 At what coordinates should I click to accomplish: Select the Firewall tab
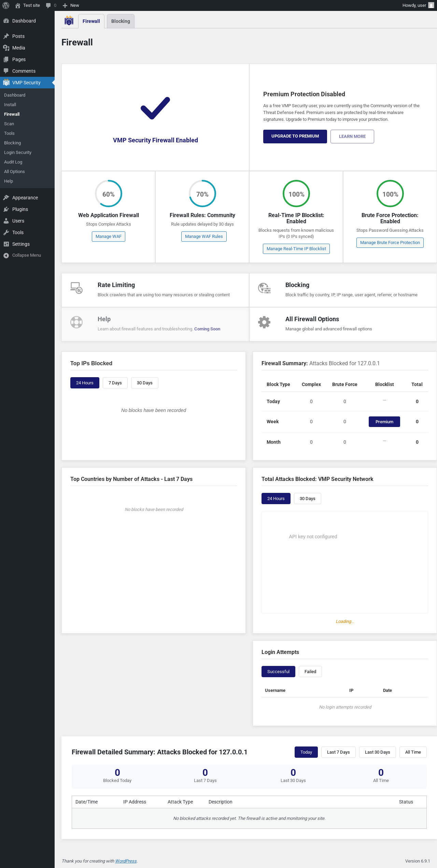coord(91,21)
